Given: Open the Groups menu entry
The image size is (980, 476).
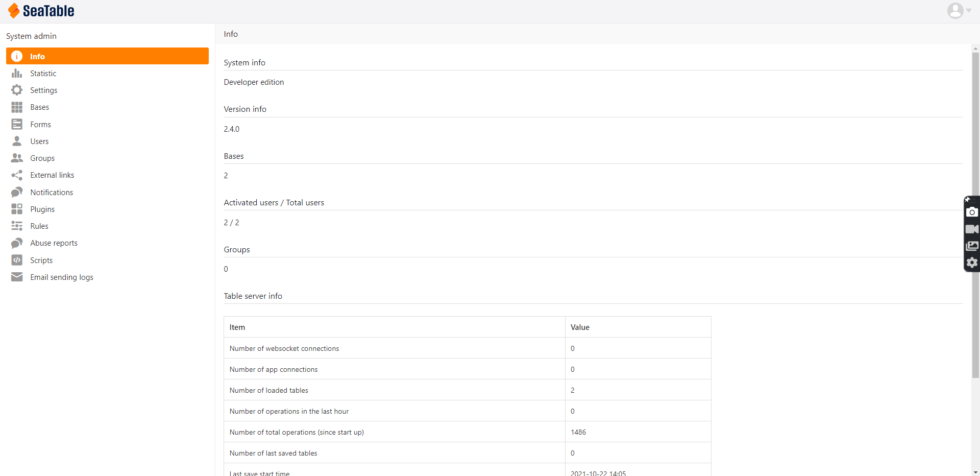Looking at the screenshot, I should tap(42, 158).
